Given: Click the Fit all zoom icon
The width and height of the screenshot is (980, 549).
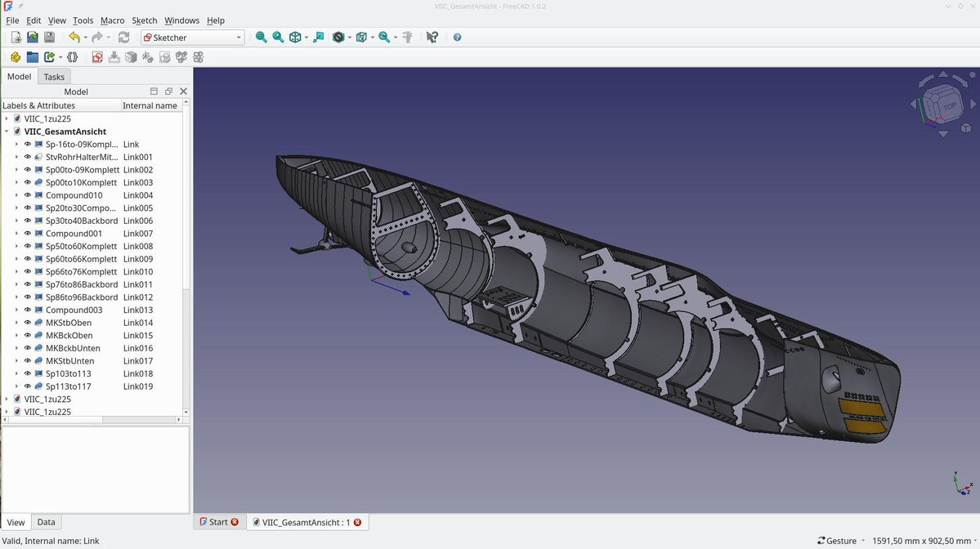Looking at the screenshot, I should 261,38.
